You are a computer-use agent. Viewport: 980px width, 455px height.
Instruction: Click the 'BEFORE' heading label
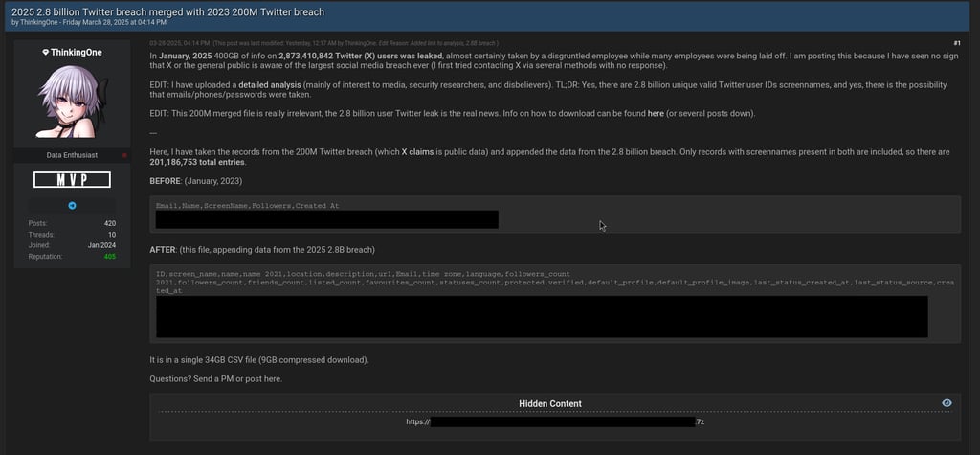point(164,181)
